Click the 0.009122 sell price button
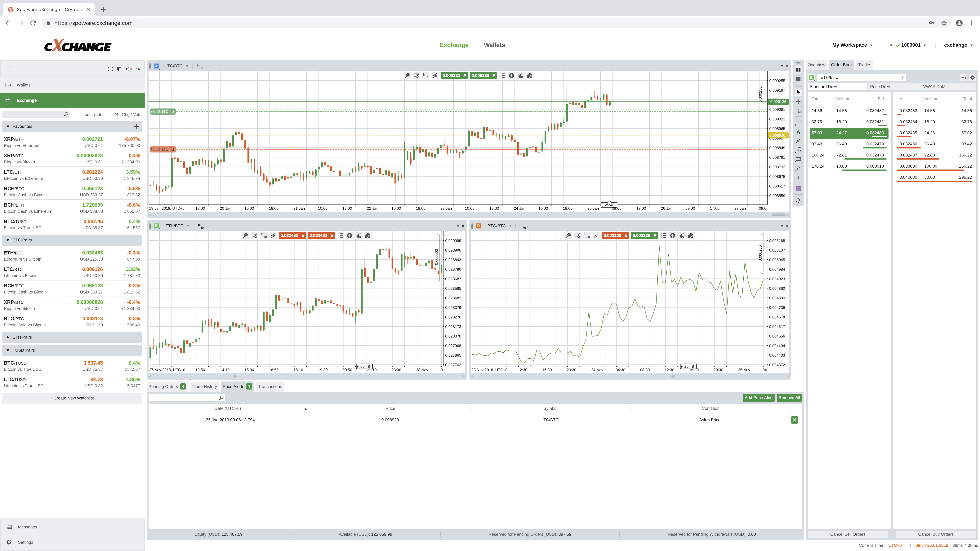This screenshot has height=551, width=980. (454, 76)
